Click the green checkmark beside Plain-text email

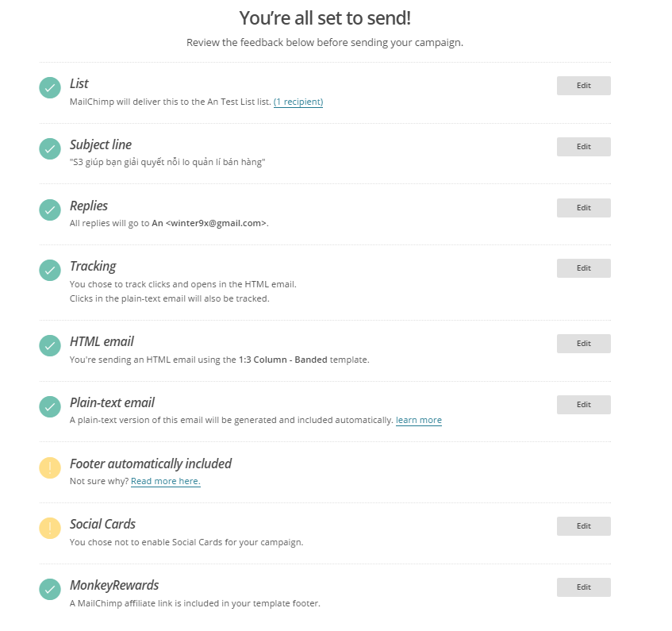(50, 407)
